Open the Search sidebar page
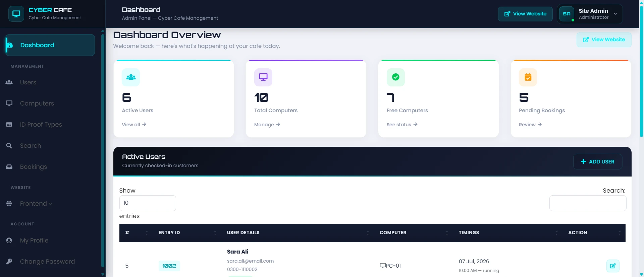The height and width of the screenshot is (277, 644). click(31, 146)
